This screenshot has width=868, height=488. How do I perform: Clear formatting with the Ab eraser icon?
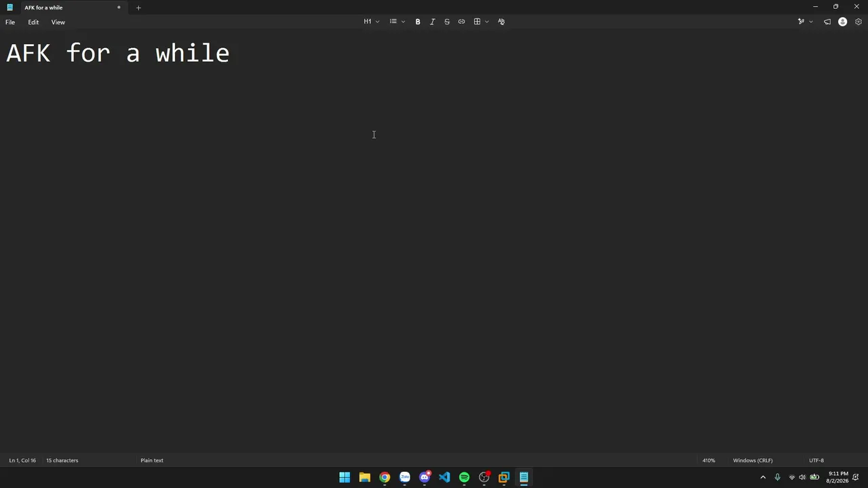tap(501, 22)
